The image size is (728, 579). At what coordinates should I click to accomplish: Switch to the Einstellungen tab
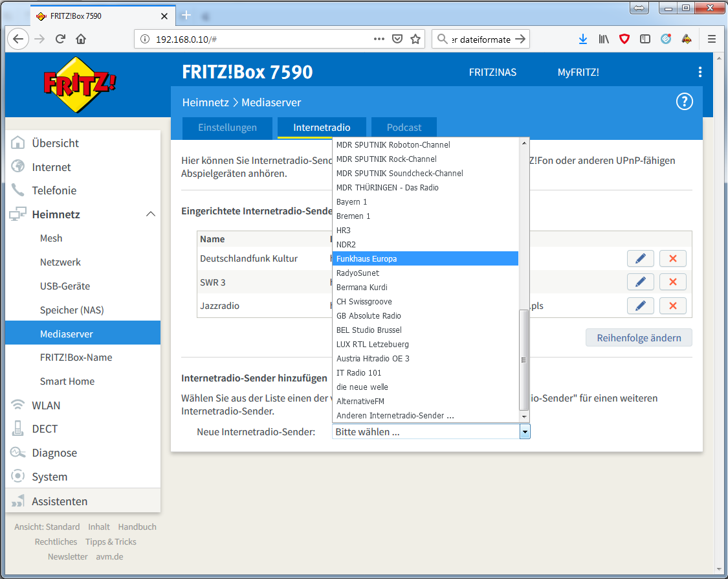click(228, 128)
